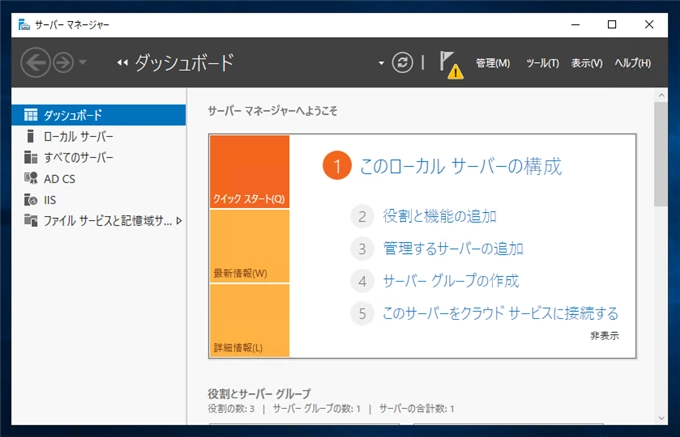
Task: Click the 役割の数: 3 text
Action: [231, 408]
